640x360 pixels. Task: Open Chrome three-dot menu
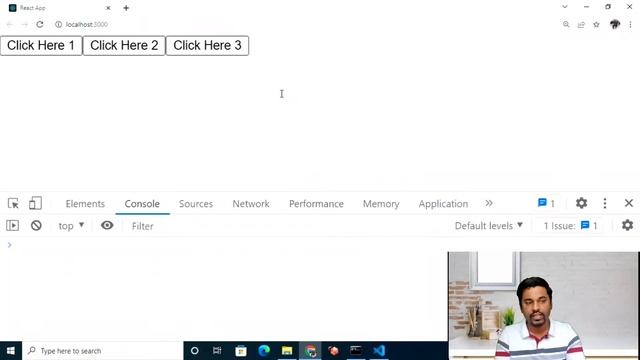(630, 24)
